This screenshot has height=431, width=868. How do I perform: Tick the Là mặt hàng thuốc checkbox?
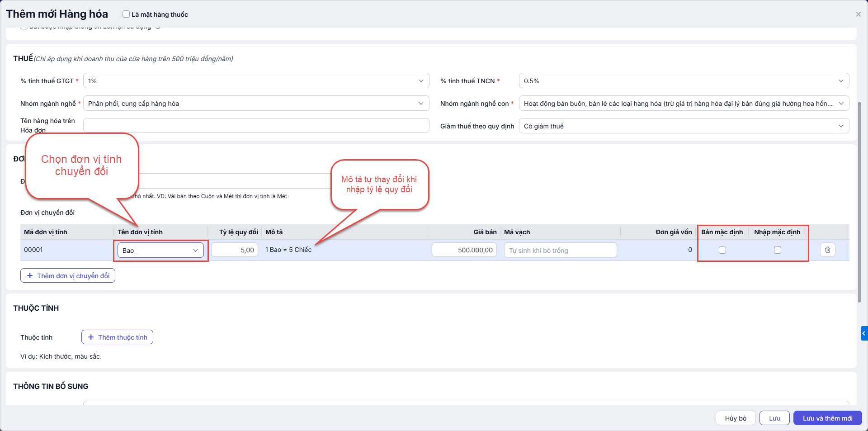[126, 14]
